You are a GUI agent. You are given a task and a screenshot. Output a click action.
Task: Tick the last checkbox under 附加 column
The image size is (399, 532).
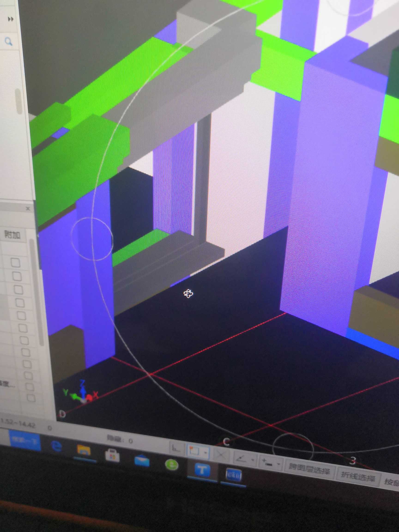[x=31, y=398]
